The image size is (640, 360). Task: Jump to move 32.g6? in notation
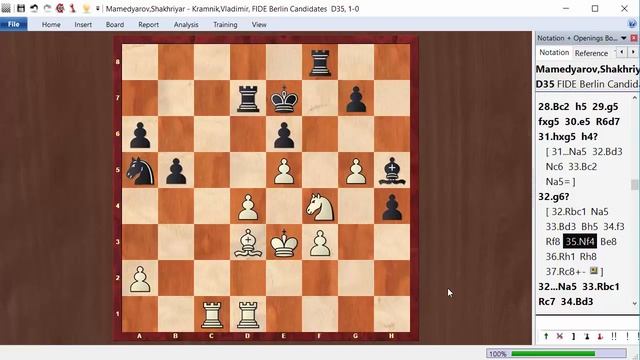coord(553,197)
